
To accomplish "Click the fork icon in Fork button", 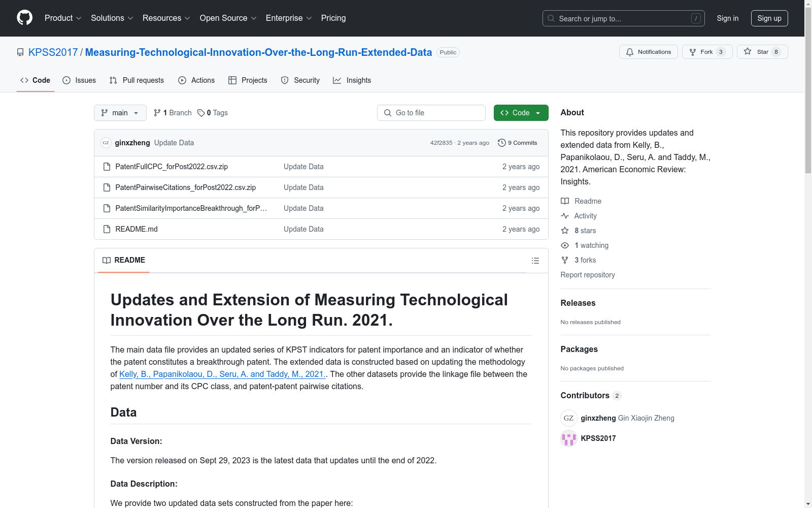I will (x=693, y=52).
